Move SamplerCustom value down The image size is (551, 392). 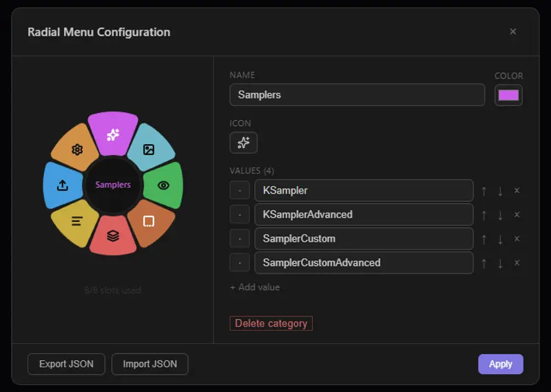click(500, 239)
